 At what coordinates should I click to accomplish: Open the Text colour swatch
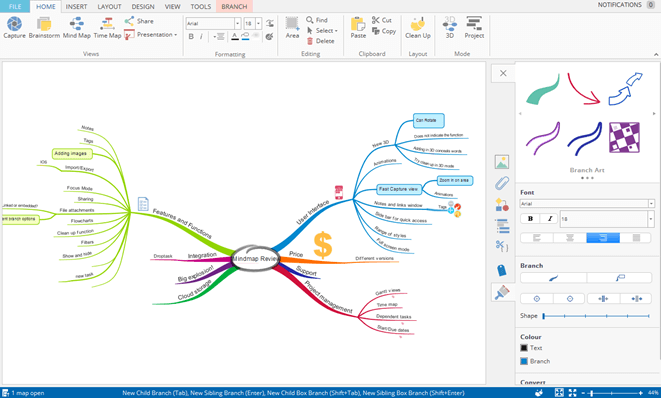524,348
